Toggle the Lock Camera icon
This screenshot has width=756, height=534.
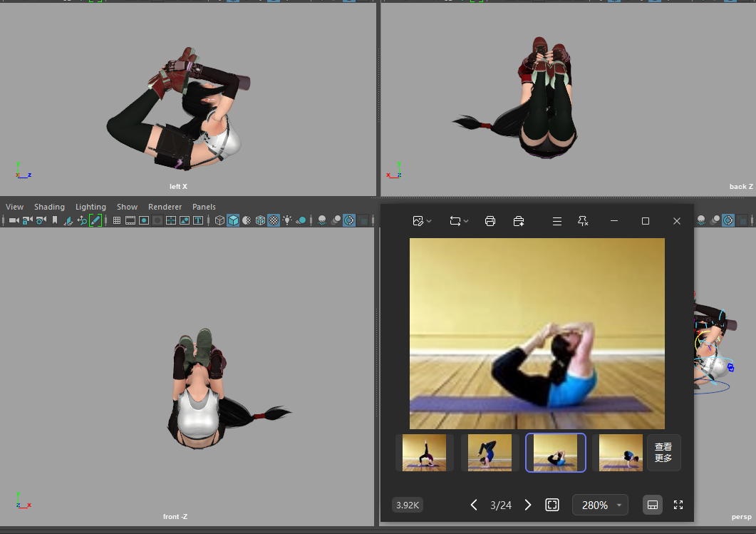pos(28,220)
